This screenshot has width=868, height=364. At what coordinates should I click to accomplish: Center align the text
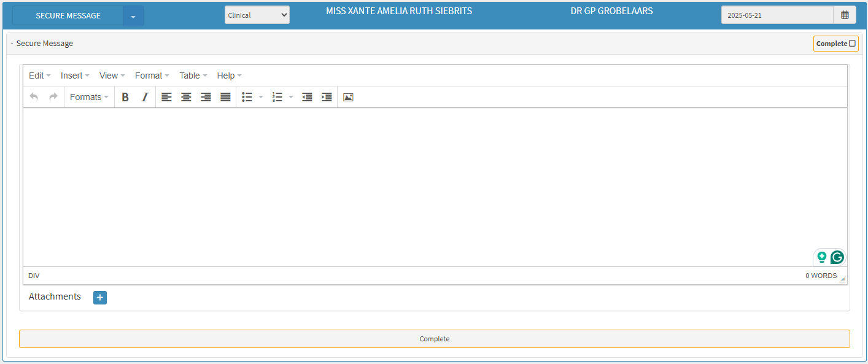[x=186, y=97]
